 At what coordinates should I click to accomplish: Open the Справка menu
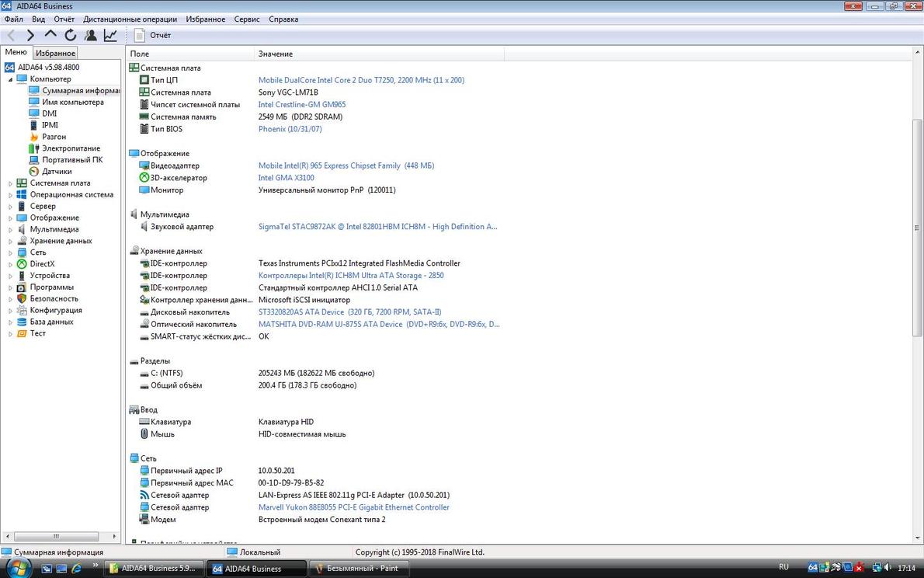click(283, 19)
